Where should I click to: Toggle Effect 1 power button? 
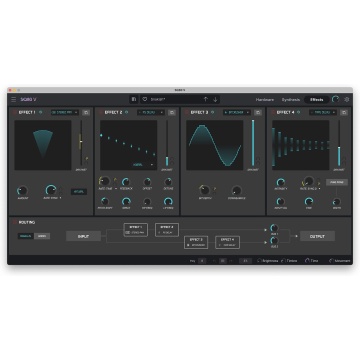(15, 112)
